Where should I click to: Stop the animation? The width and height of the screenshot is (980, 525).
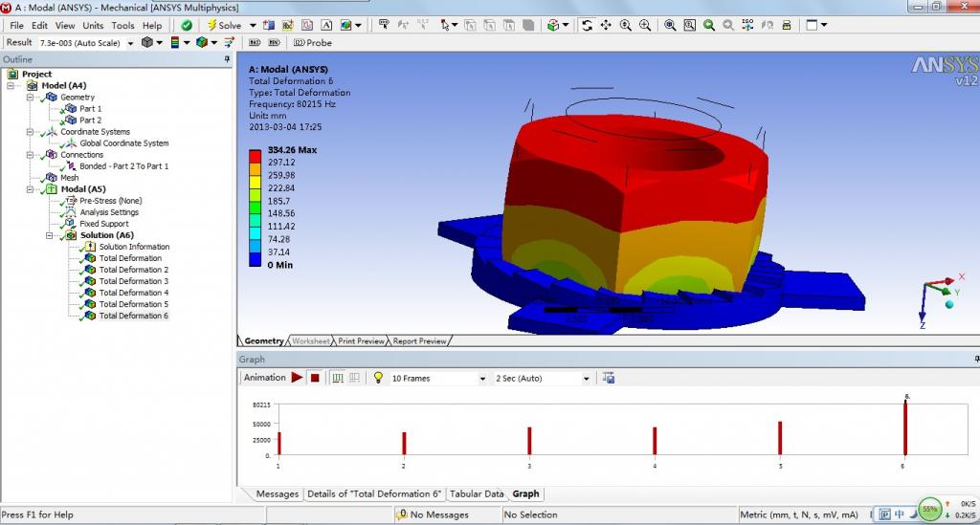pos(315,378)
